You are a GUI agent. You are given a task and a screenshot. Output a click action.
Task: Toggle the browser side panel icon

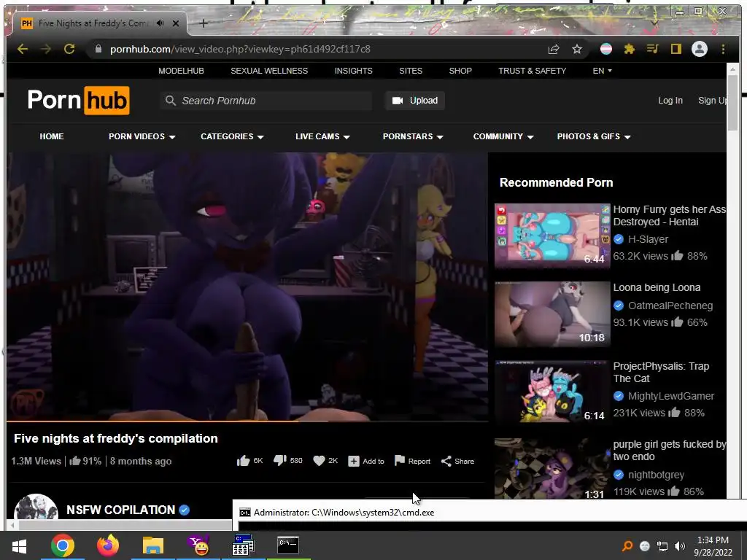pyautogui.click(x=676, y=49)
